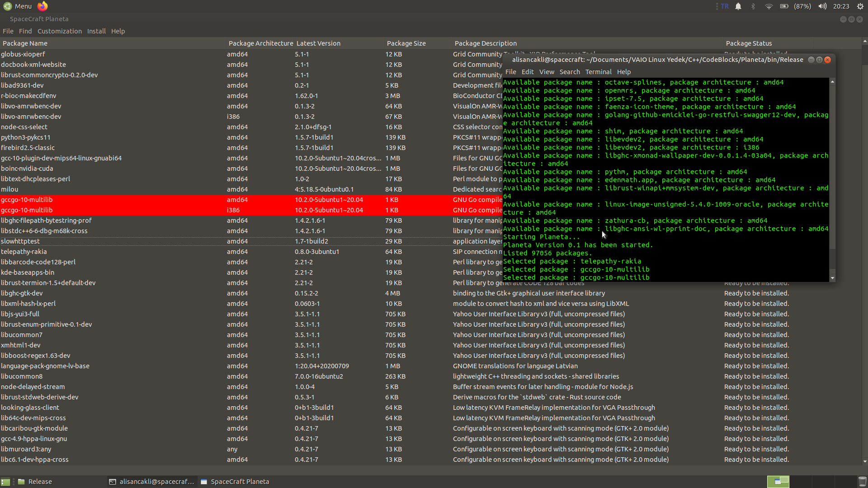Open the trash icon in bottom panel
Viewport: 868px width, 488px height.
click(862, 482)
